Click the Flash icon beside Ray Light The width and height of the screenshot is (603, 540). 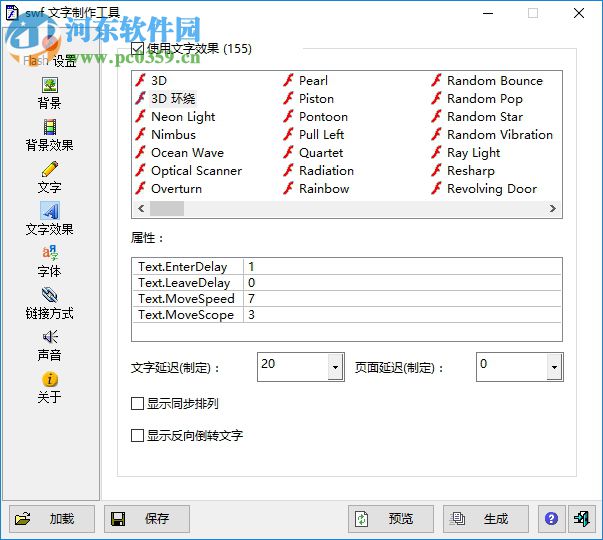[436, 153]
